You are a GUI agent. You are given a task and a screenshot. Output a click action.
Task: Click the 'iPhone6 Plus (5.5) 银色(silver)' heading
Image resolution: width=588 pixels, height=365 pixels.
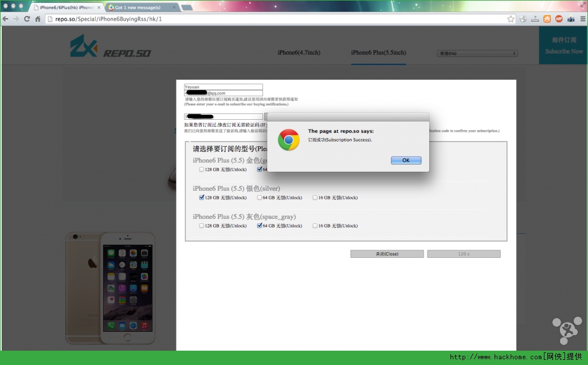coord(236,189)
